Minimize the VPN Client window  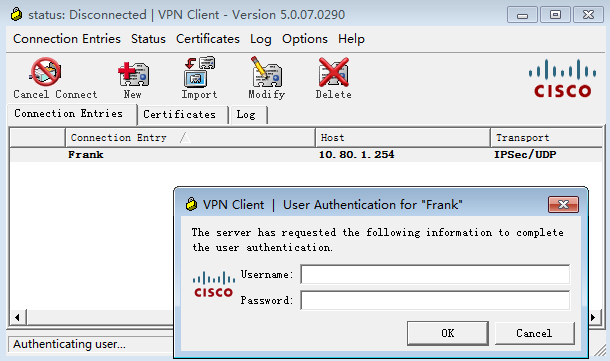522,15
